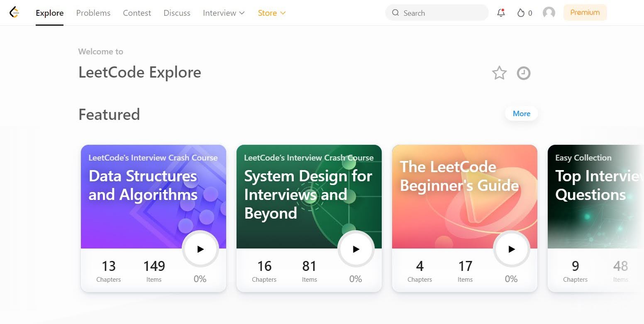Click the 'LeetCode Explore' heading
The width and height of the screenshot is (644, 324).
[x=140, y=73]
